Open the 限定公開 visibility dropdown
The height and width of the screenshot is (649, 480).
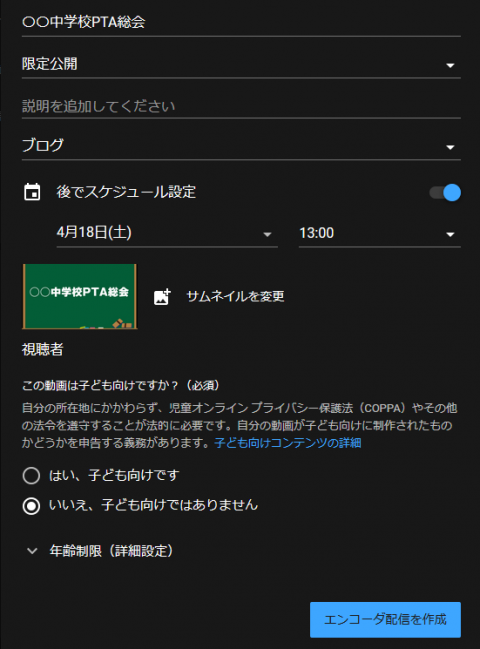point(241,65)
